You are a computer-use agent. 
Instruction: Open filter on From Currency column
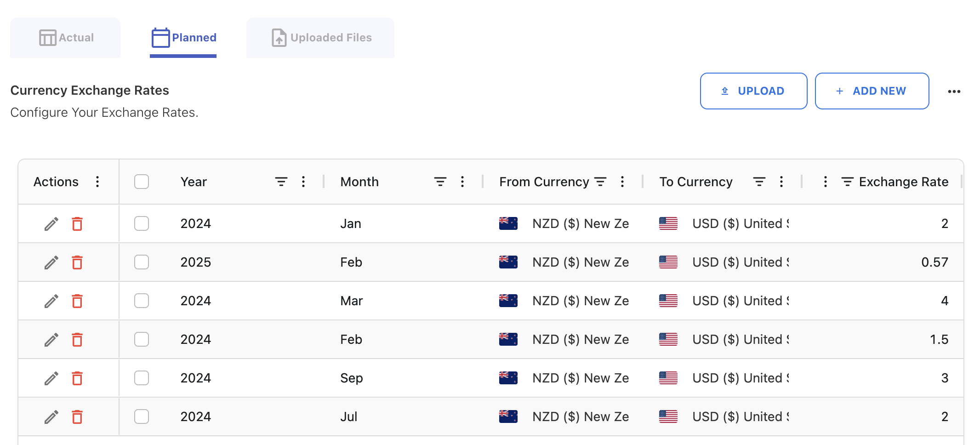[600, 182]
